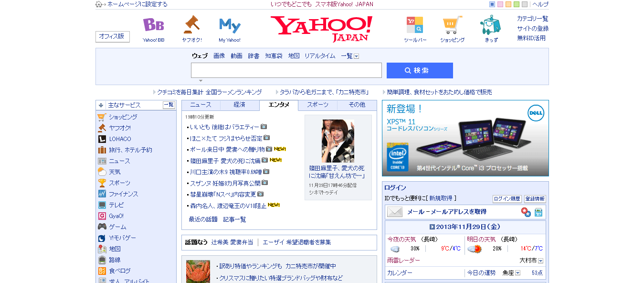This screenshot has height=283, width=644.
Task: Select the リアルタイム search category
Action: tap(320, 56)
